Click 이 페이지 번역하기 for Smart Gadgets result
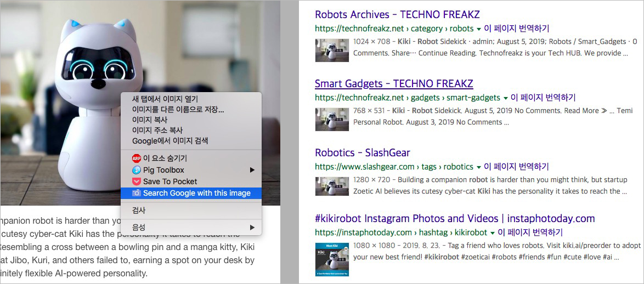This screenshot has width=644, height=284. click(543, 98)
